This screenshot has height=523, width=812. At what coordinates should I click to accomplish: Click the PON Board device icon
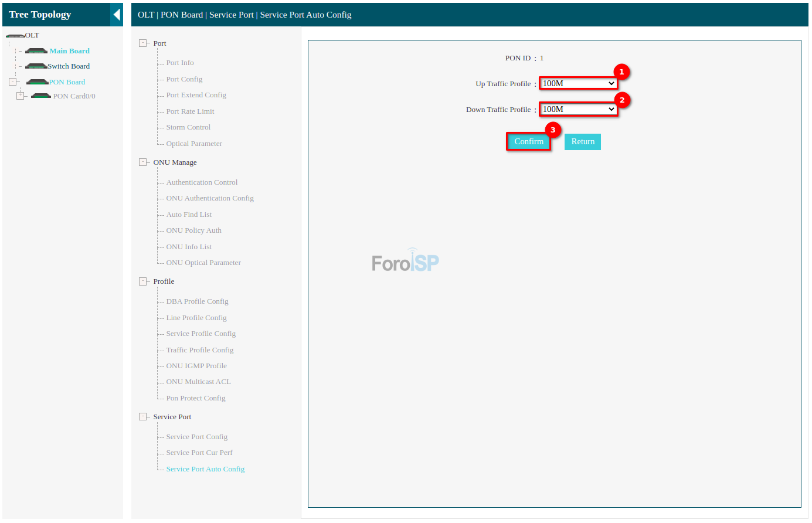click(x=38, y=82)
